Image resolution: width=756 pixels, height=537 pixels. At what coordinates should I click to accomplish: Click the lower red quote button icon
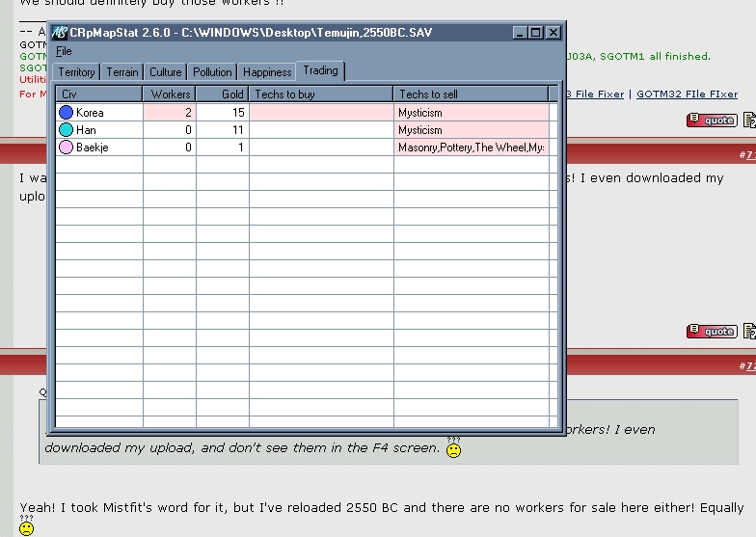pos(712,332)
